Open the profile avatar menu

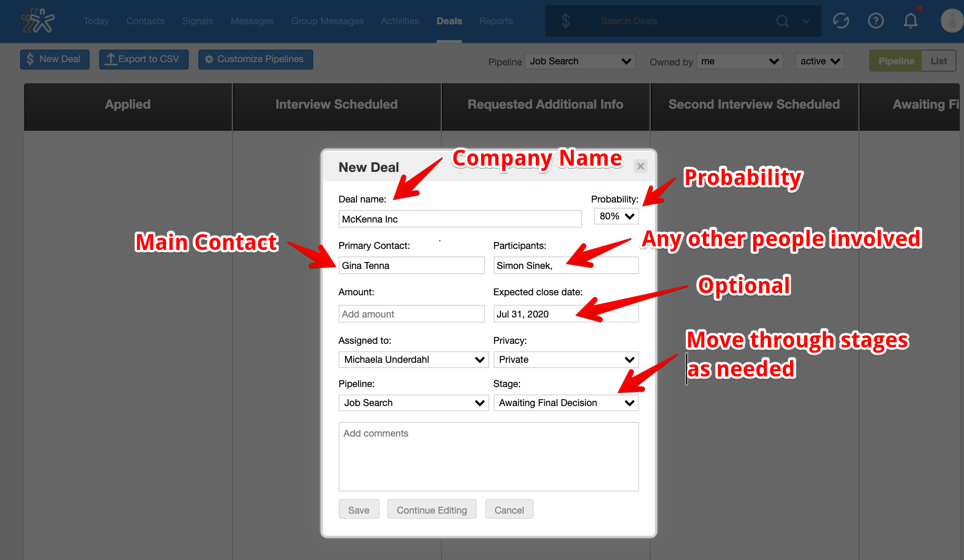[951, 21]
